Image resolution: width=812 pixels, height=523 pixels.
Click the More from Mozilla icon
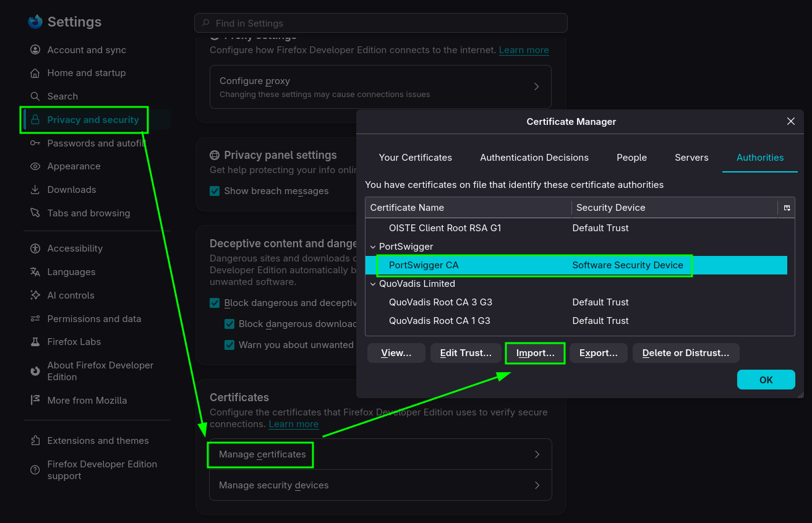(35, 401)
